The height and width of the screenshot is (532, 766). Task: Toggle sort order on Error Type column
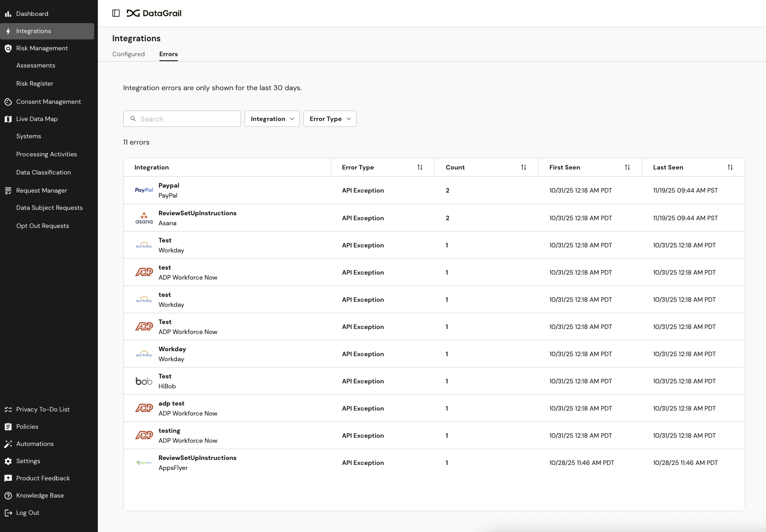tap(419, 167)
